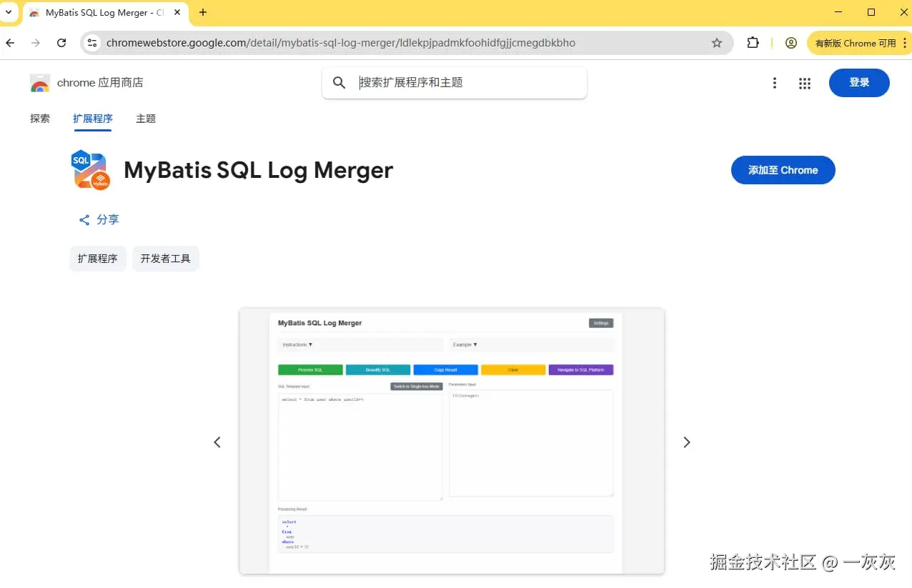Open a new tab with plus button

[x=203, y=12]
